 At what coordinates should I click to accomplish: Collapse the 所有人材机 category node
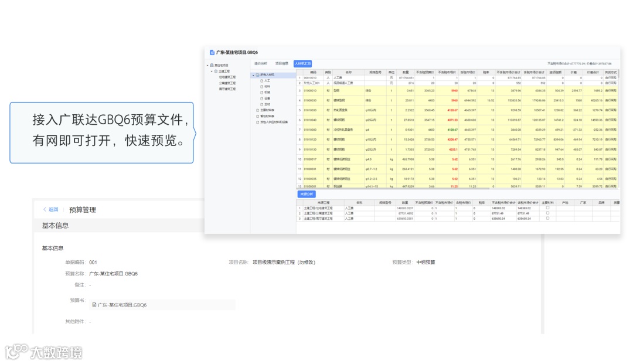click(254, 75)
